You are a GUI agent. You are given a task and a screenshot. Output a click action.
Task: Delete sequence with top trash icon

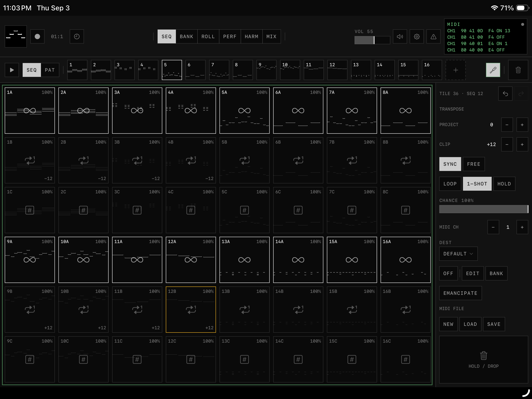coord(518,70)
